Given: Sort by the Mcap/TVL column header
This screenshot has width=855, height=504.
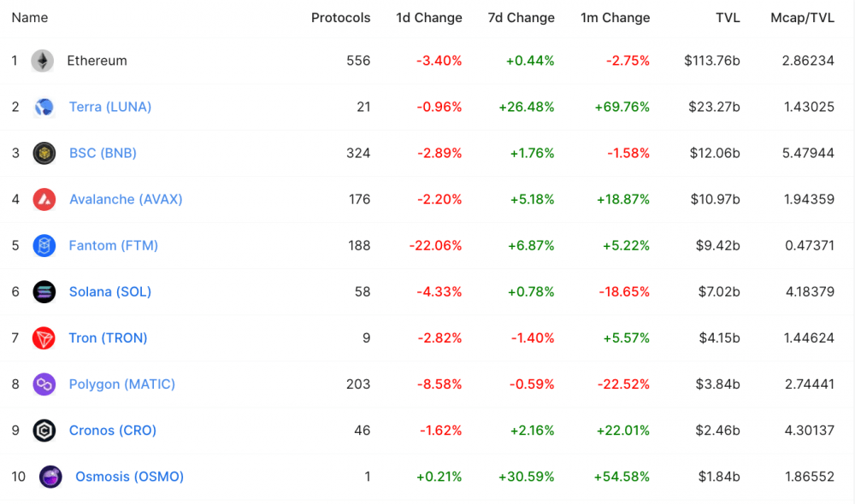Looking at the screenshot, I should (802, 18).
